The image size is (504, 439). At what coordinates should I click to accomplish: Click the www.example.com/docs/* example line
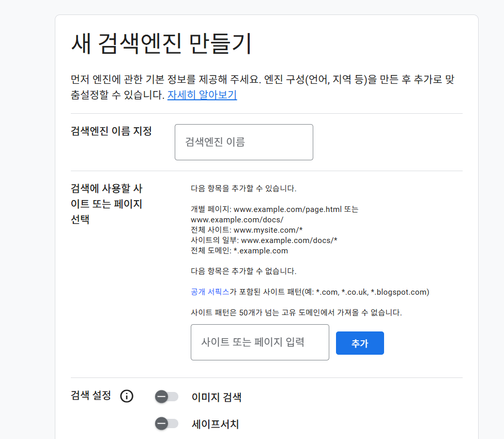pyautogui.click(x=264, y=240)
